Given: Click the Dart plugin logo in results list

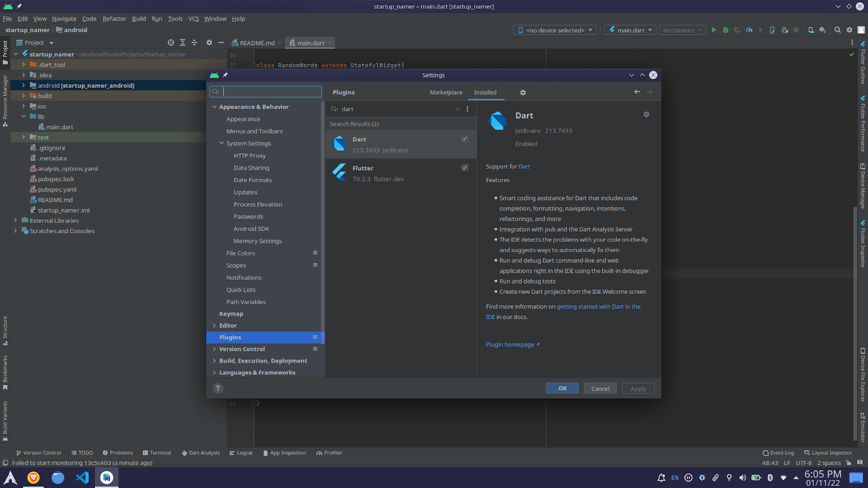Looking at the screenshot, I should click(x=340, y=144).
